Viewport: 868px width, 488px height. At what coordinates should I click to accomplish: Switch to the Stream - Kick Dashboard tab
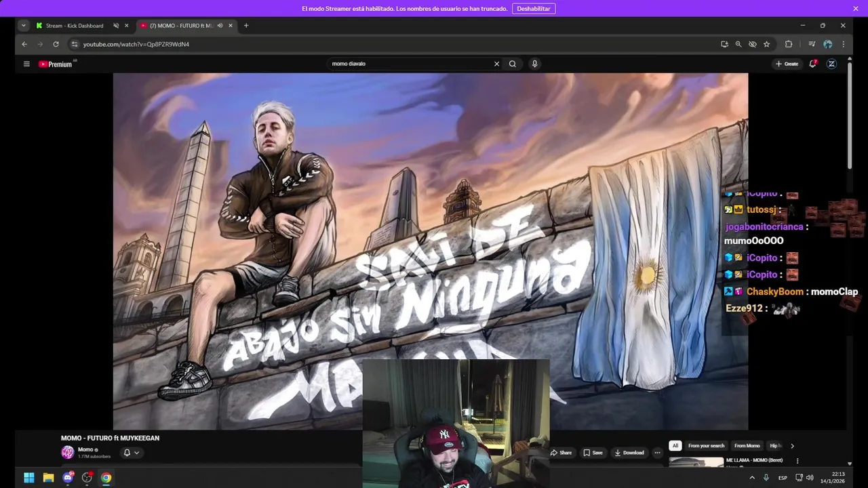pos(75,26)
